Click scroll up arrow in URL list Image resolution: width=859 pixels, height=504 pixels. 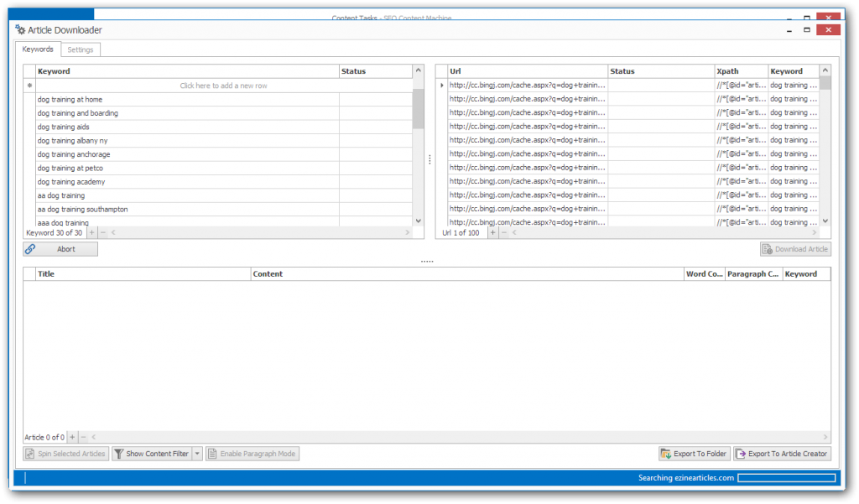[825, 70]
